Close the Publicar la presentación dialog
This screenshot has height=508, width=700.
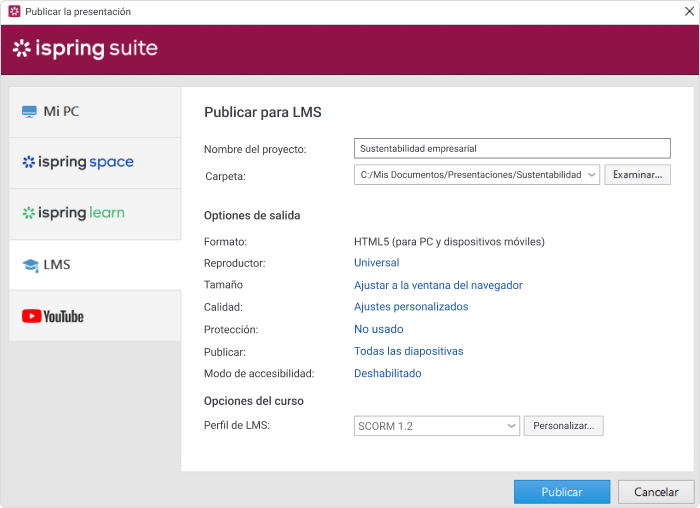coord(689,11)
